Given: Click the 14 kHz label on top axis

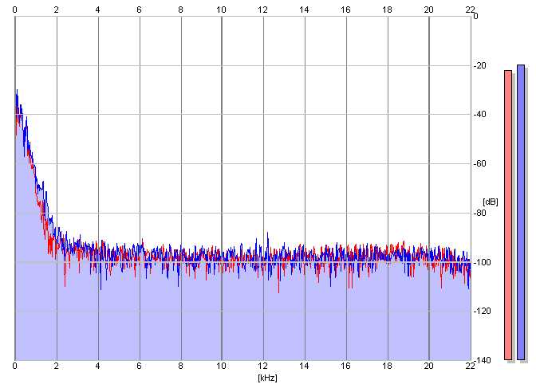Looking at the screenshot, I should point(304,10).
